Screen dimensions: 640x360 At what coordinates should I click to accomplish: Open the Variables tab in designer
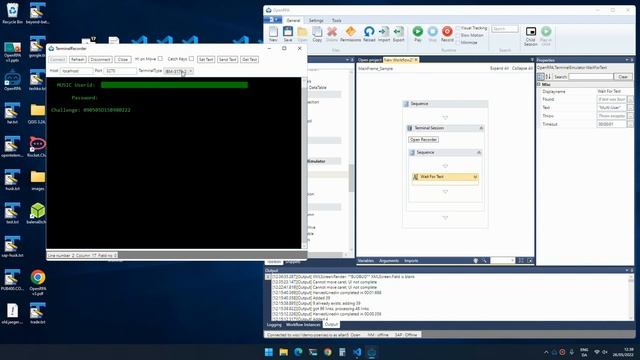[366, 261]
